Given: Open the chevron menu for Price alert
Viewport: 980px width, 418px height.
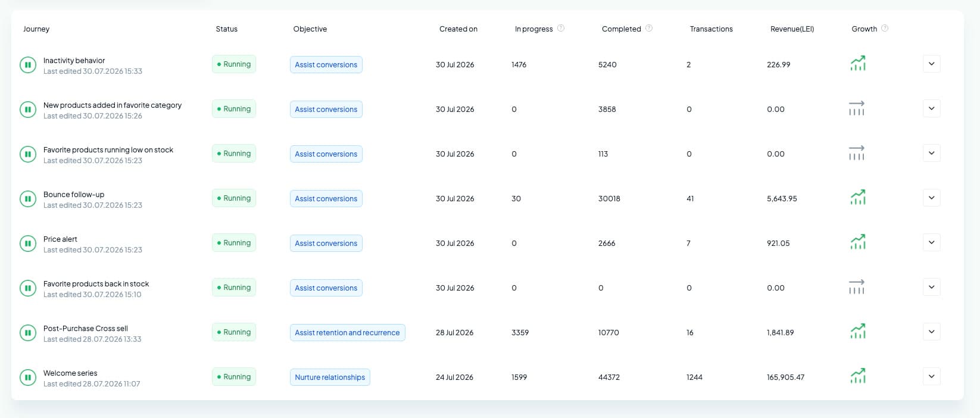Looking at the screenshot, I should (932, 242).
